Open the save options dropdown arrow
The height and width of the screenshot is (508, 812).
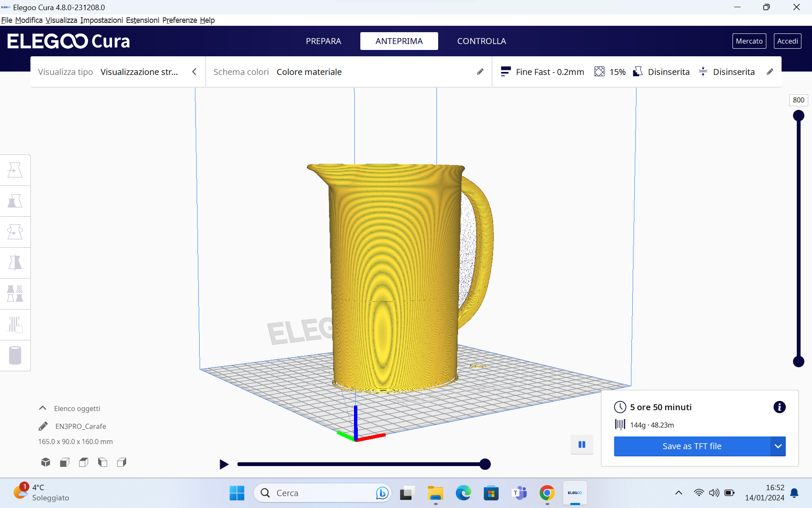tap(778, 446)
